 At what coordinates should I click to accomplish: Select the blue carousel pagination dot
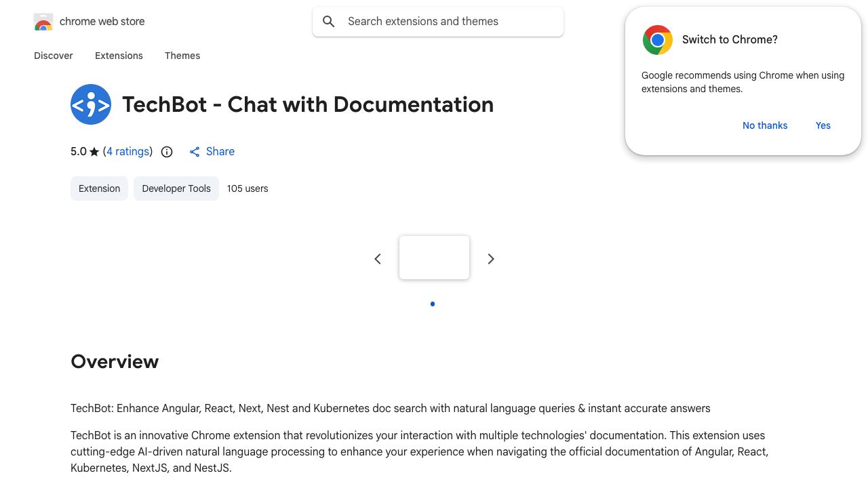[433, 304]
